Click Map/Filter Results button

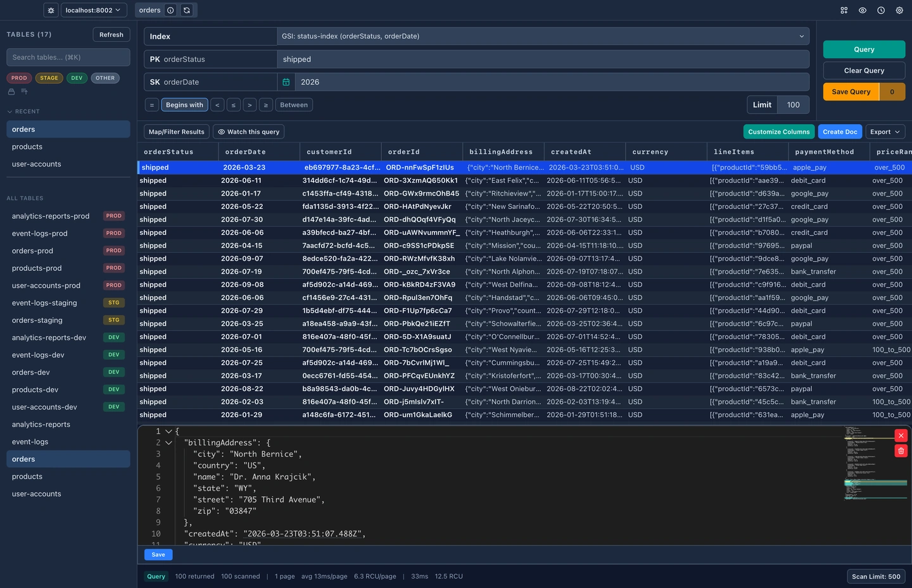coord(177,132)
